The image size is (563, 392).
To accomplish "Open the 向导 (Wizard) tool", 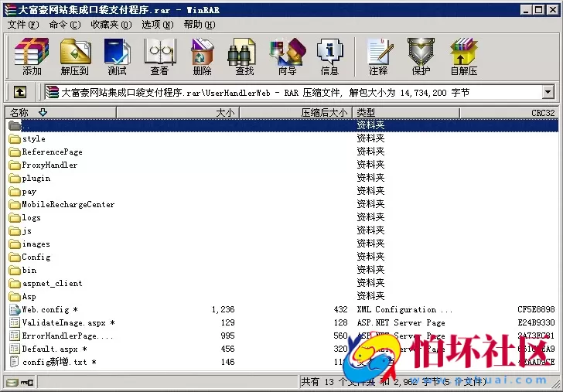I will (287, 56).
